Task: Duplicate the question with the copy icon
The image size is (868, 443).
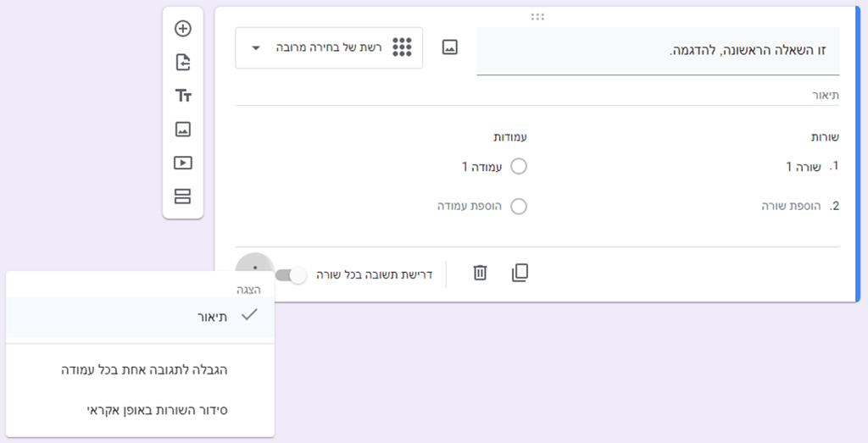Action: (520, 273)
